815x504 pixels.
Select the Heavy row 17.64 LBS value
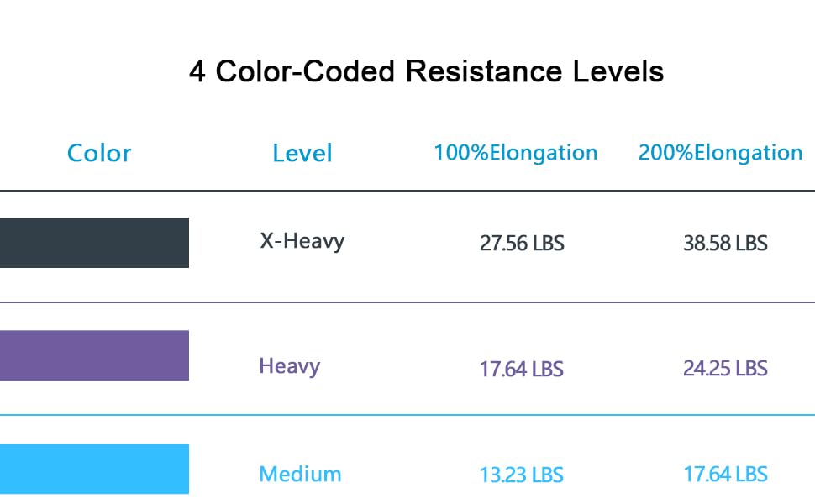click(522, 369)
